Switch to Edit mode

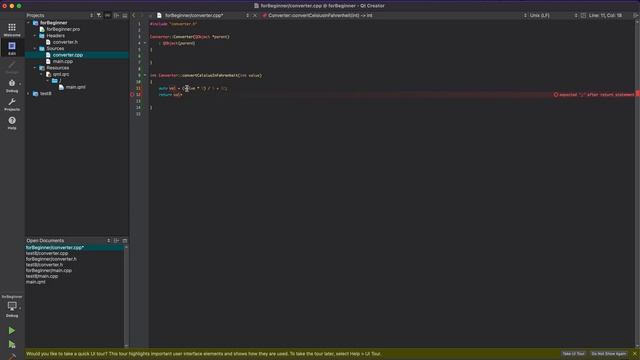(12, 48)
